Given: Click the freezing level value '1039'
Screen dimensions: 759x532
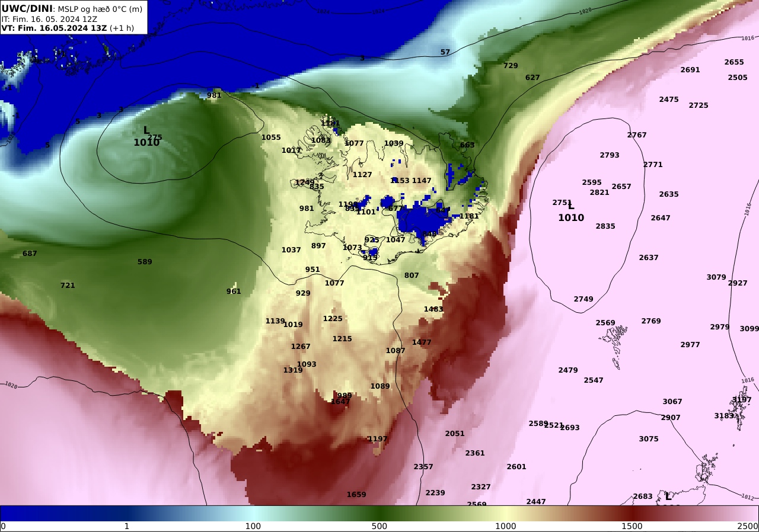Looking at the screenshot, I should click(x=394, y=143).
